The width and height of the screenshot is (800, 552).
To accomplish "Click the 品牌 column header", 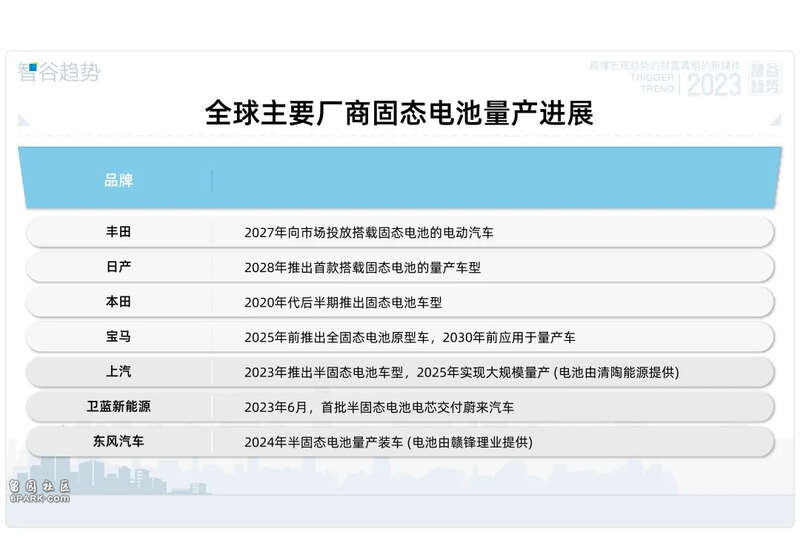I will point(118,180).
